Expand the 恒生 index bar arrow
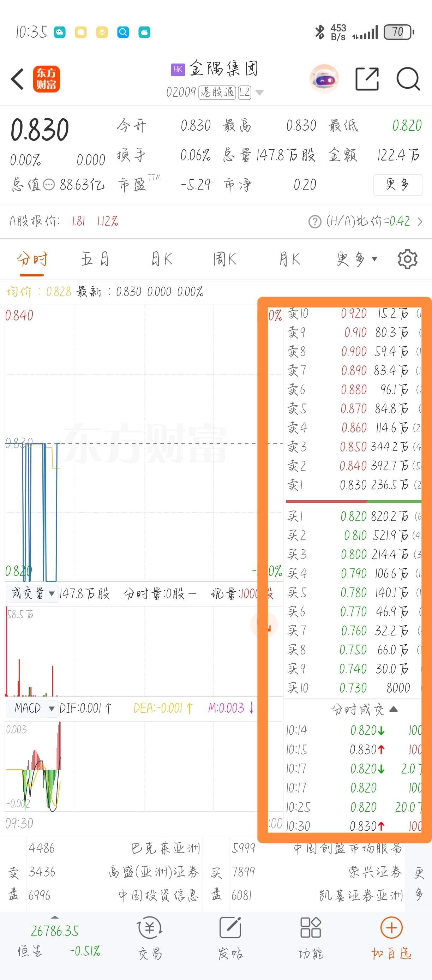 [55, 917]
